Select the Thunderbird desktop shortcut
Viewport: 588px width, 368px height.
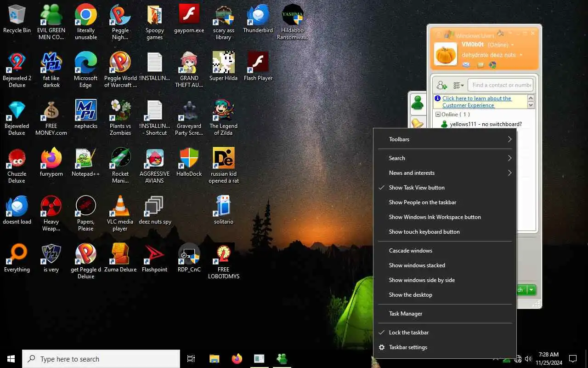pos(258,19)
